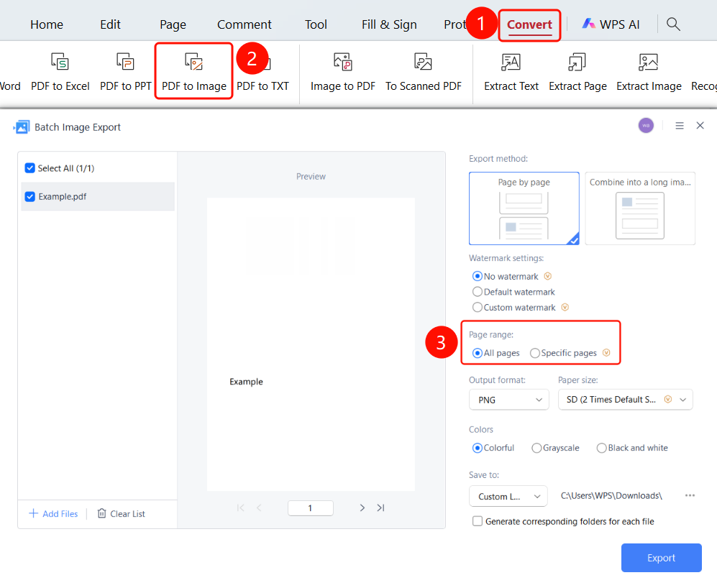Go to the next preview page
This screenshot has height=588, width=717.
click(x=362, y=507)
